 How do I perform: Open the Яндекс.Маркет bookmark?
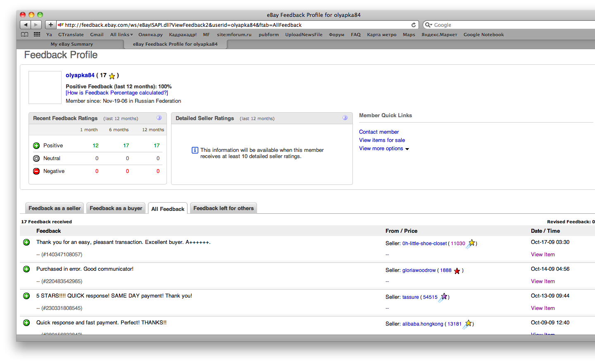pyautogui.click(x=439, y=35)
